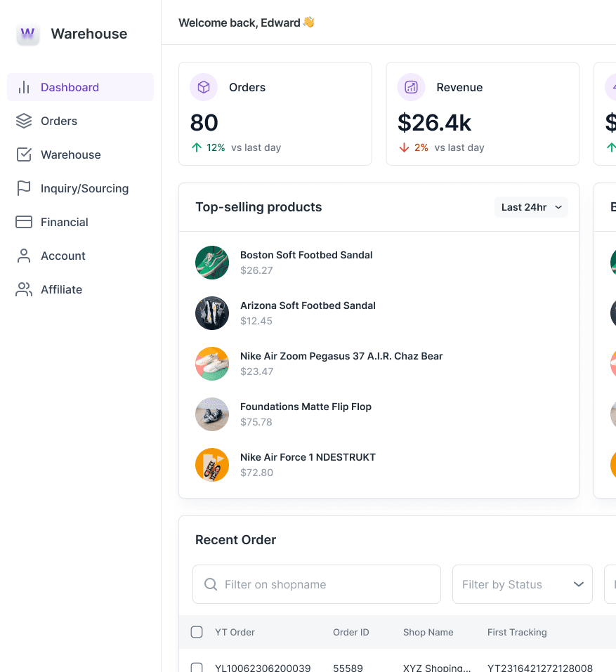
Task: Click the Financial credit card icon
Action: tap(24, 222)
